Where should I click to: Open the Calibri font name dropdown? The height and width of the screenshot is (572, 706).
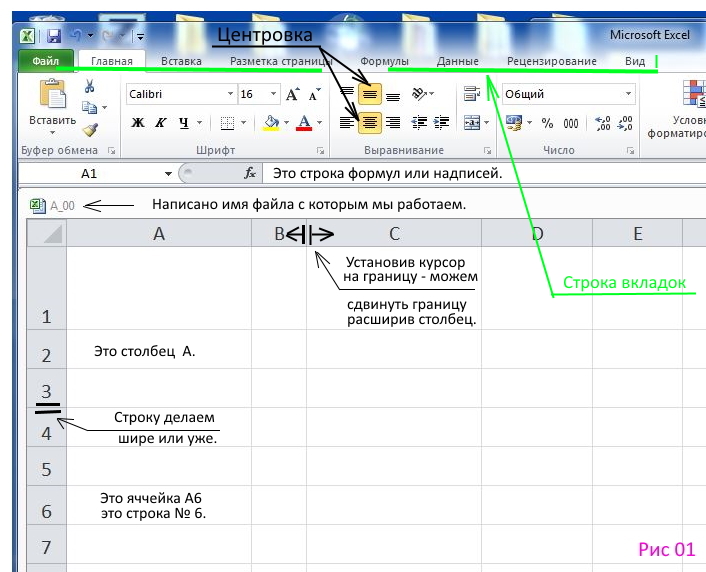click(228, 94)
